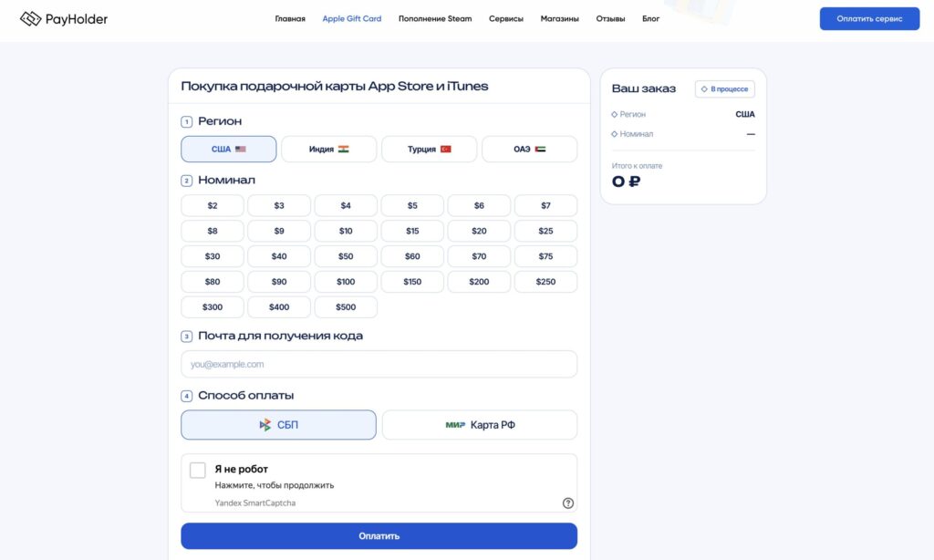The image size is (934, 560).
Task: Select the $15 denomination
Action: click(412, 231)
